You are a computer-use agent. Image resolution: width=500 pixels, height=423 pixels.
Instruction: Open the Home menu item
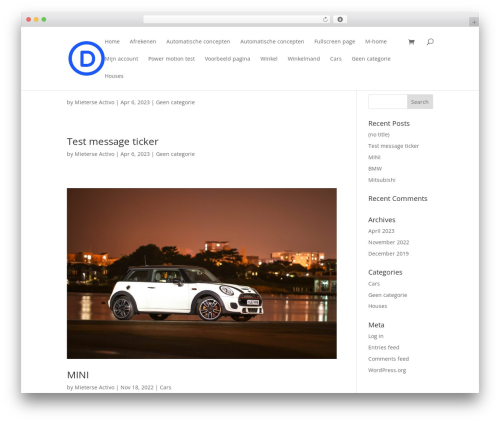point(112,41)
